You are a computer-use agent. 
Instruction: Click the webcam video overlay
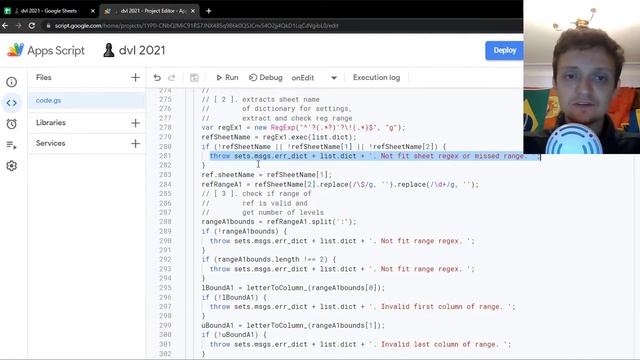[x=582, y=77]
